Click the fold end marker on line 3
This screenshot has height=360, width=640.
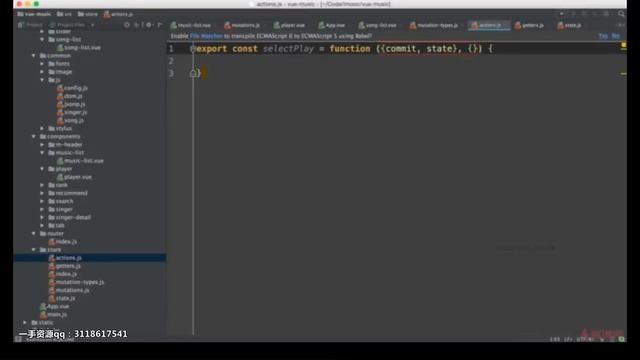[193, 73]
